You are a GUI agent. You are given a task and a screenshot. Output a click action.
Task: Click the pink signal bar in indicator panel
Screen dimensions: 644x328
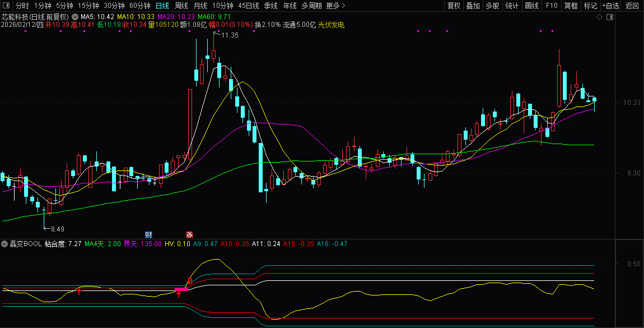click(181, 290)
